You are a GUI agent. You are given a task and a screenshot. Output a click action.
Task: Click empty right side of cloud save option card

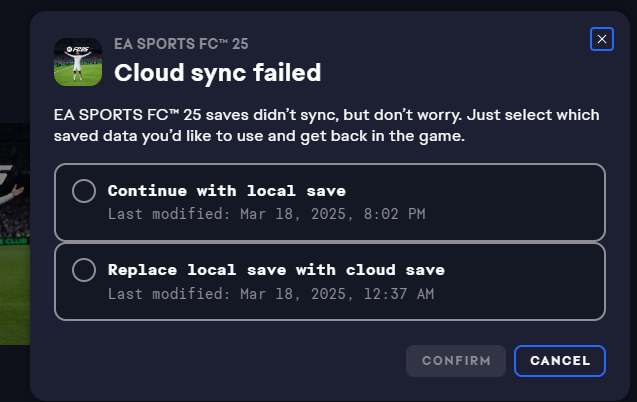530,282
